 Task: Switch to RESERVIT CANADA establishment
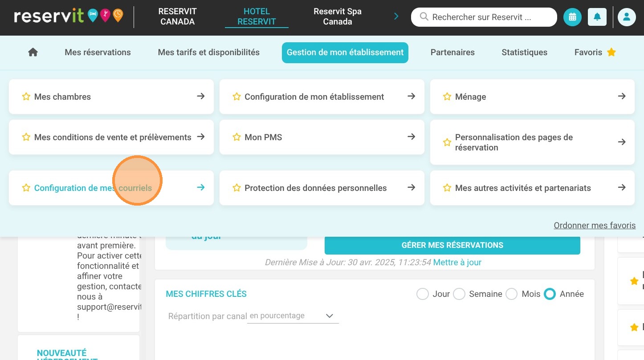[177, 16]
